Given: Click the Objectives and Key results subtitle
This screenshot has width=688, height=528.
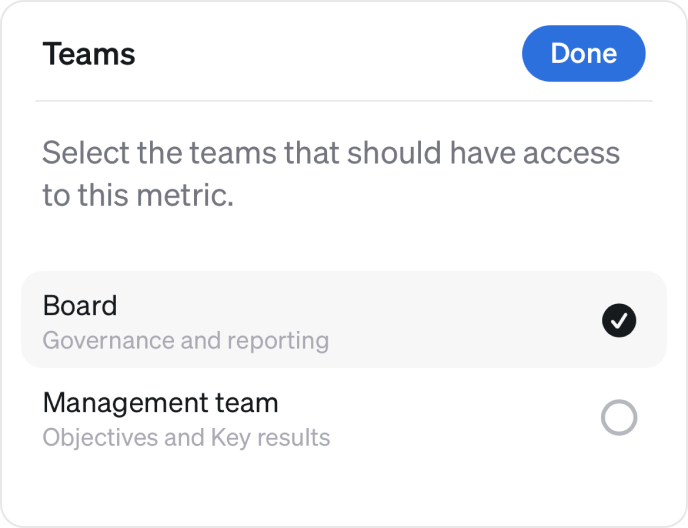Looking at the screenshot, I should pos(186,438).
